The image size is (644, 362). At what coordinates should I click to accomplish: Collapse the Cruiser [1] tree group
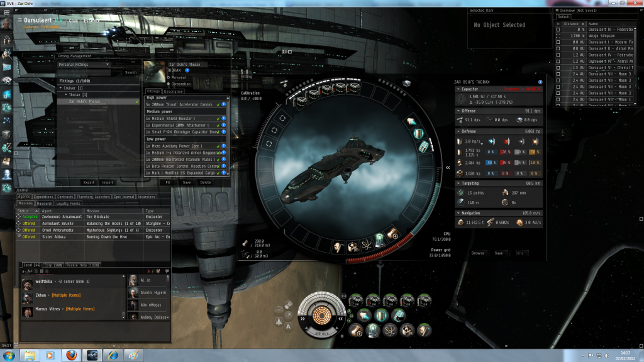(62, 88)
